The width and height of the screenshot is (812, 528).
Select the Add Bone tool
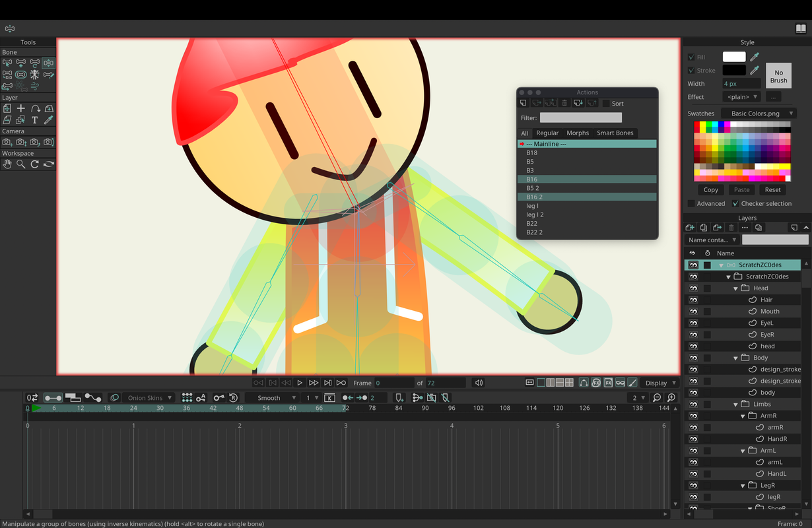click(x=21, y=63)
